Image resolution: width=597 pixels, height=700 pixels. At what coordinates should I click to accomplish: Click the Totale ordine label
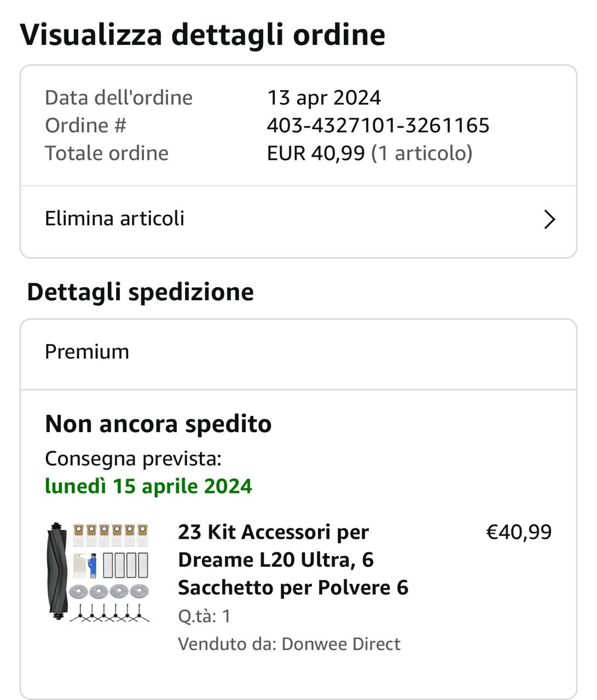tap(107, 153)
